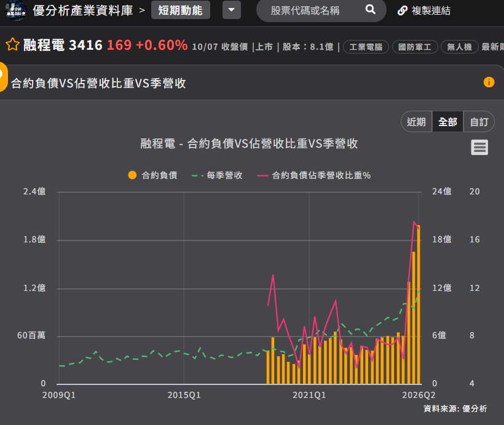Image resolution: width=504 pixels, height=425 pixels.
Task: Switch to the 自訂 range tab
Action: (479, 122)
